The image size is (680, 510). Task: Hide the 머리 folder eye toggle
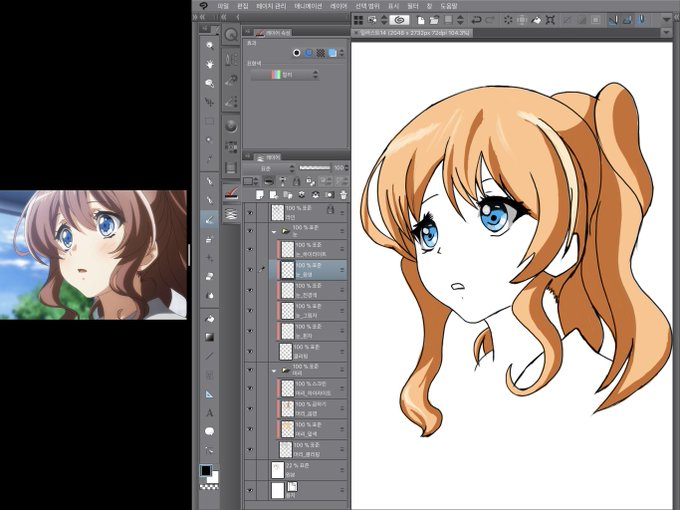coord(250,369)
